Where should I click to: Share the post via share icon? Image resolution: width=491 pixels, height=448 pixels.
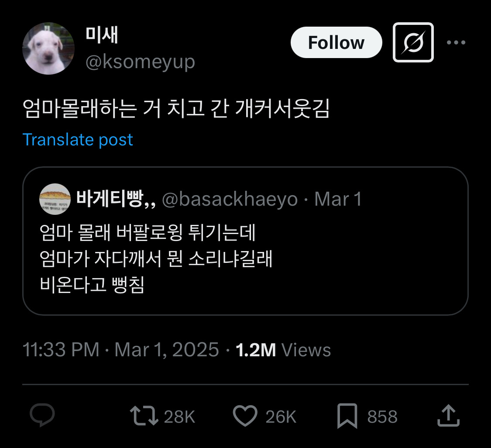click(449, 416)
